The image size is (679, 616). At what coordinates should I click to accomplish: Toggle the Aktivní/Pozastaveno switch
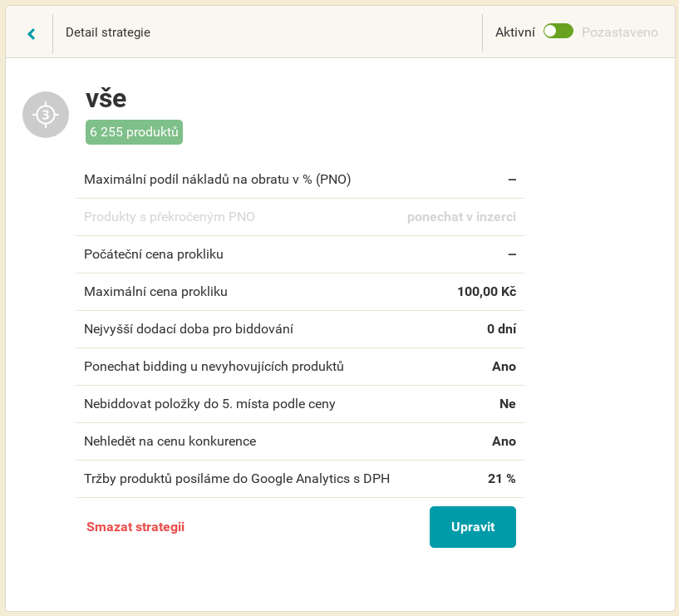pyautogui.click(x=558, y=32)
